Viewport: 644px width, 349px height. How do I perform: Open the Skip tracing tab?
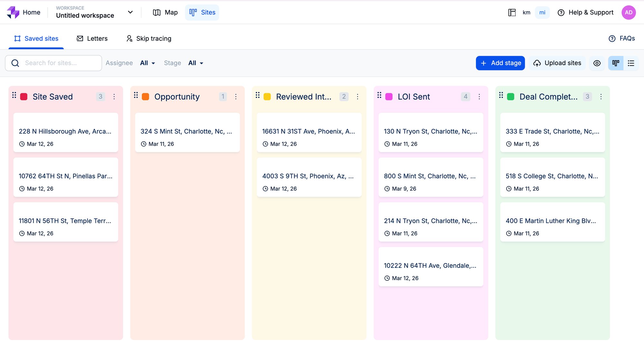tap(149, 39)
